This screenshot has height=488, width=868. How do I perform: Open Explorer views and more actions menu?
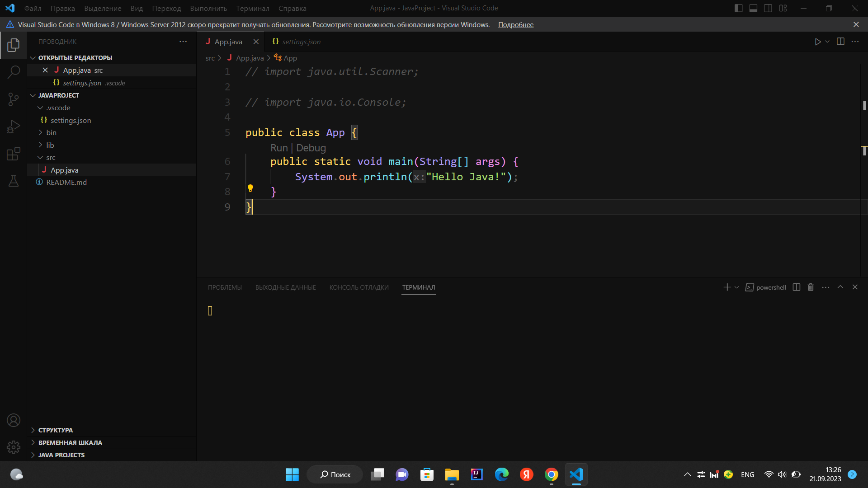point(183,42)
